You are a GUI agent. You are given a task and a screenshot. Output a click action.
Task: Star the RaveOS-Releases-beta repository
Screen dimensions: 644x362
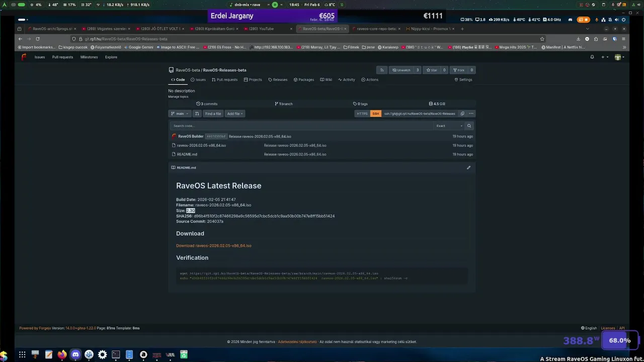(x=431, y=70)
